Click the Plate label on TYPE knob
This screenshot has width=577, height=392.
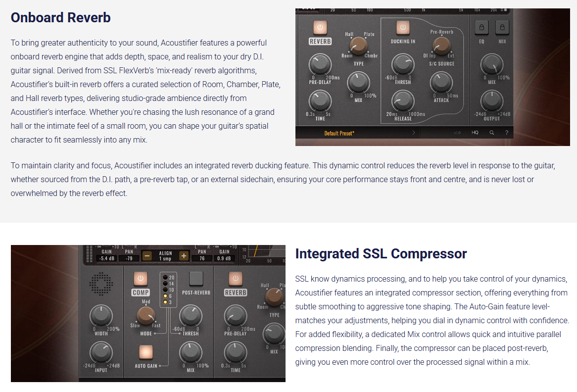tap(369, 34)
